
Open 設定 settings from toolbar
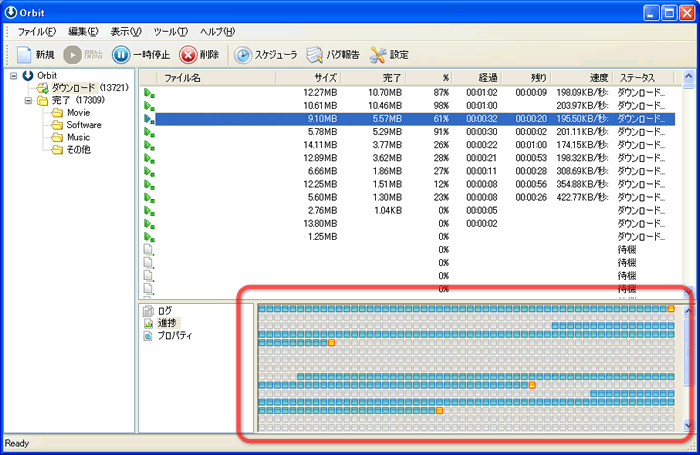click(377, 55)
